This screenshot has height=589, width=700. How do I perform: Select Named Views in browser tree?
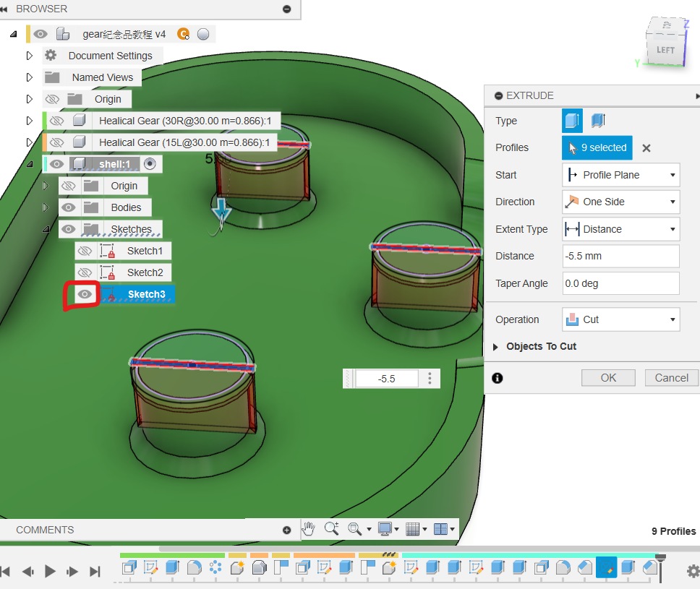coord(102,77)
